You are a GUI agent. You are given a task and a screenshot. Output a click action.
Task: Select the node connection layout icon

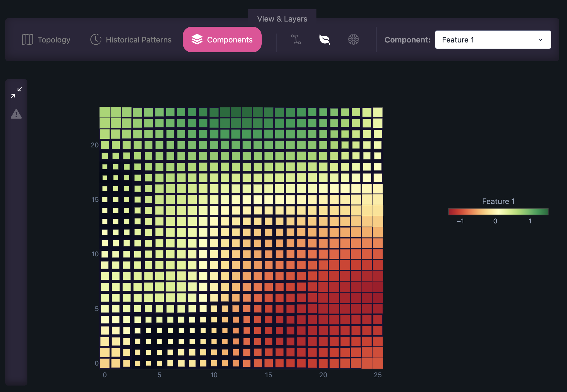pos(296,39)
